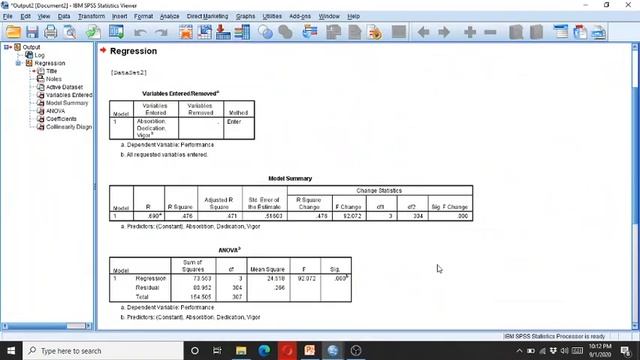Click the Go to Case icon
Screen dimensions: 640x360
[204, 32]
